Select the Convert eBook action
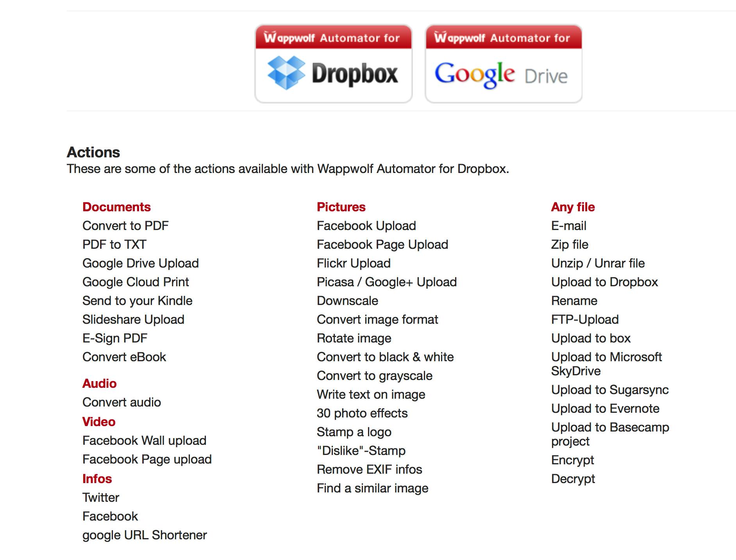Image resolution: width=736 pixels, height=560 pixels. (x=124, y=357)
